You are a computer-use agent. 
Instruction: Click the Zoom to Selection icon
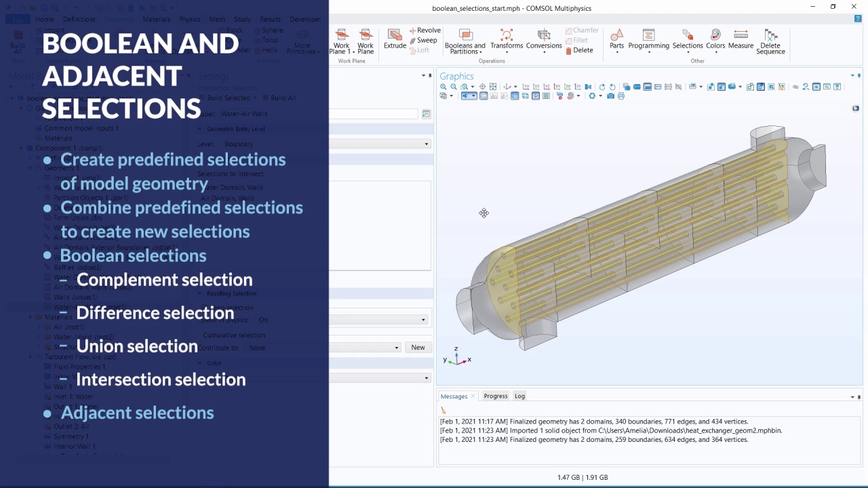pyautogui.click(x=482, y=87)
